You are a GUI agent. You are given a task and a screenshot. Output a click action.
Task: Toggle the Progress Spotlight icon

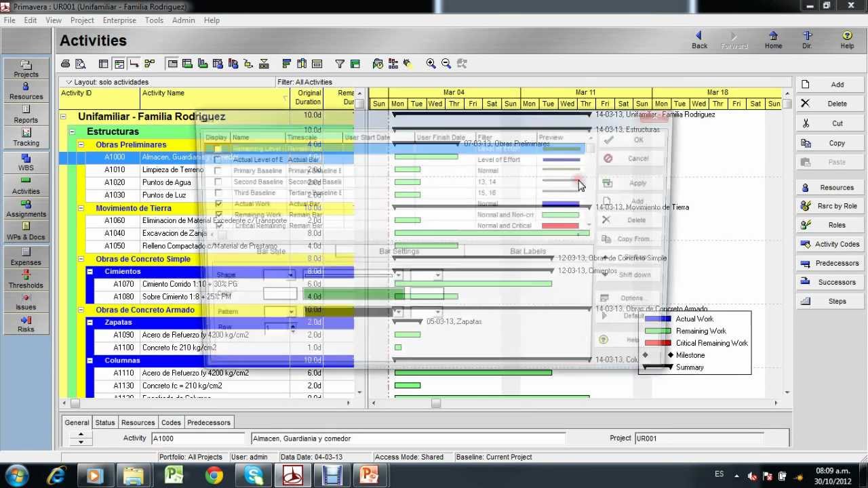(x=408, y=64)
